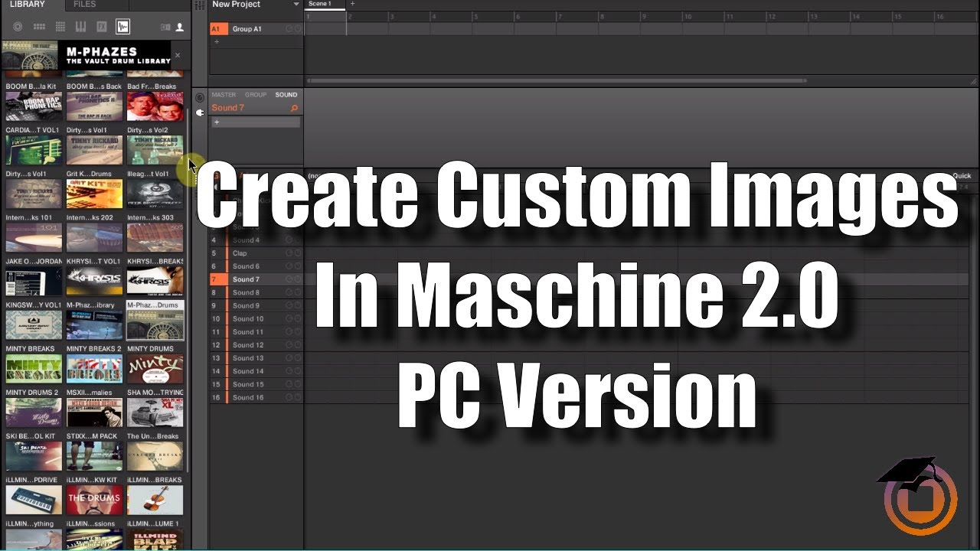Open the SHA MO...TRYING thumbnail
This screenshot has width=980, height=551.
(x=155, y=412)
